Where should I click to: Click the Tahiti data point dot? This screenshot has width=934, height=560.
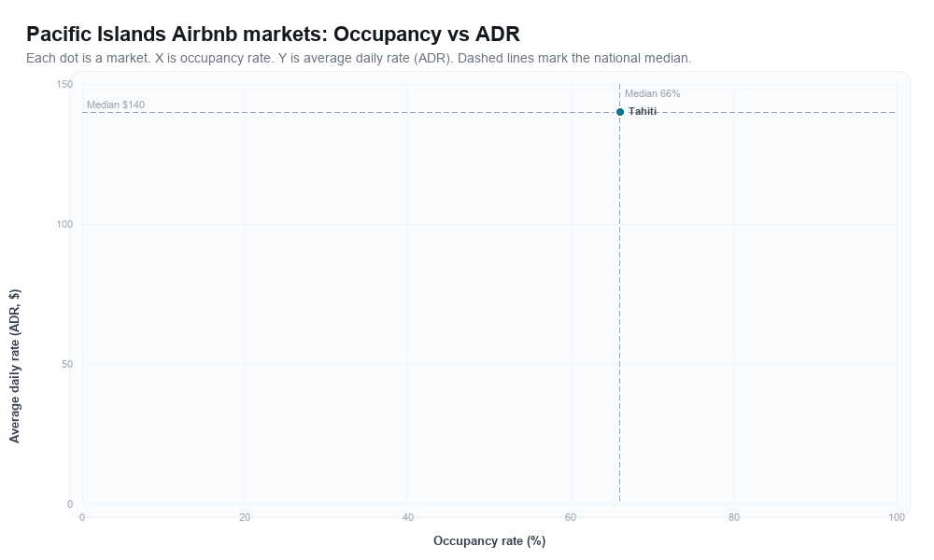point(620,112)
